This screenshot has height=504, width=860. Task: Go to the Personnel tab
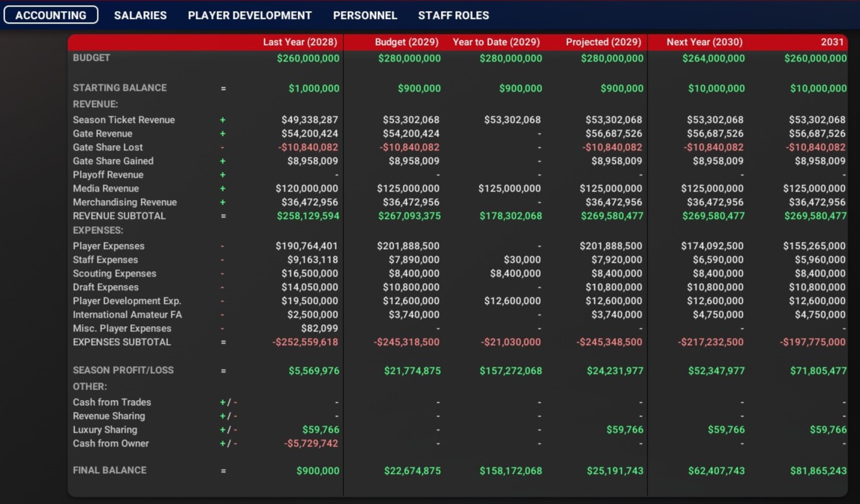click(x=365, y=15)
